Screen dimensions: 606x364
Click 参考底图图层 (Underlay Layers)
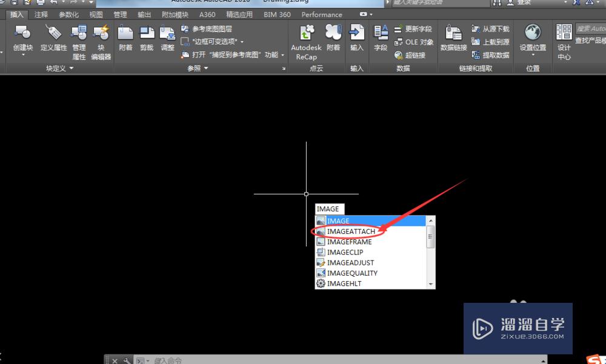click(x=207, y=29)
